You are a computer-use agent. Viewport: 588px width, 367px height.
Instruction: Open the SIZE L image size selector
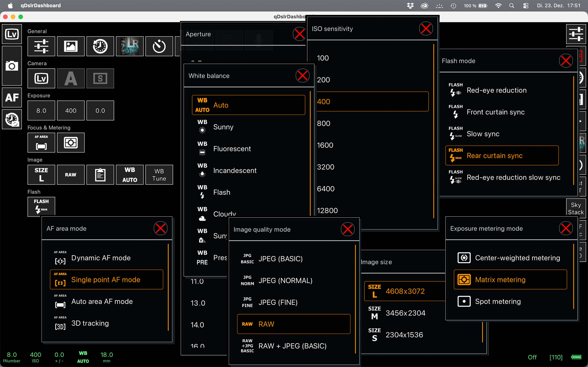(41, 175)
